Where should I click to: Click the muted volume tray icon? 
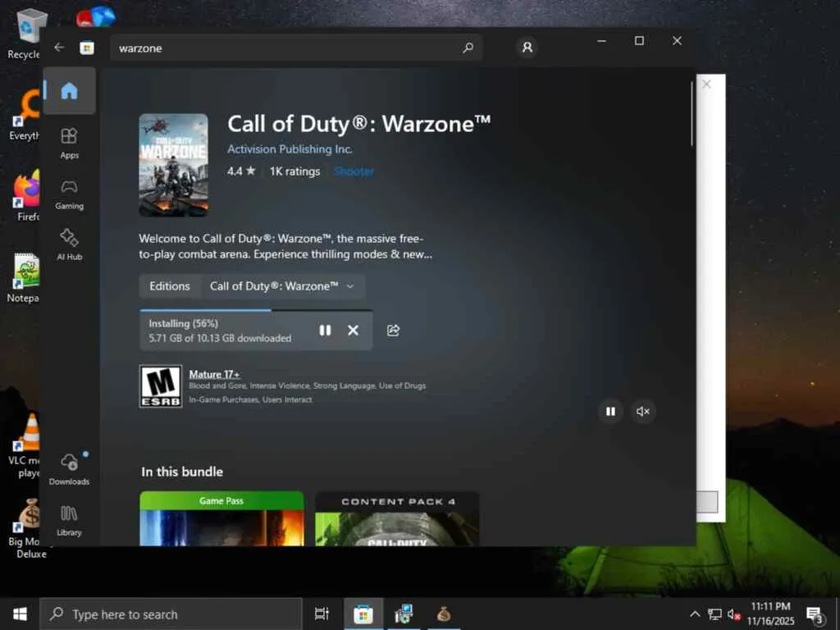pyautogui.click(x=734, y=614)
